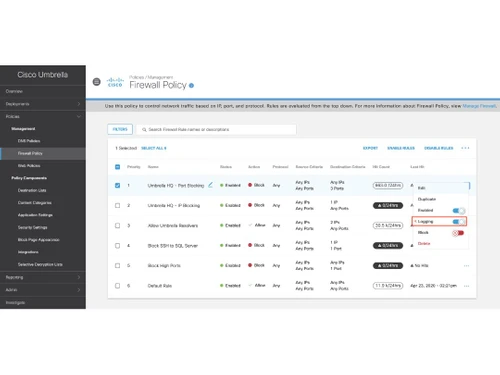Check the Umbrella HQ - IP Blocking checkbox

117,205
